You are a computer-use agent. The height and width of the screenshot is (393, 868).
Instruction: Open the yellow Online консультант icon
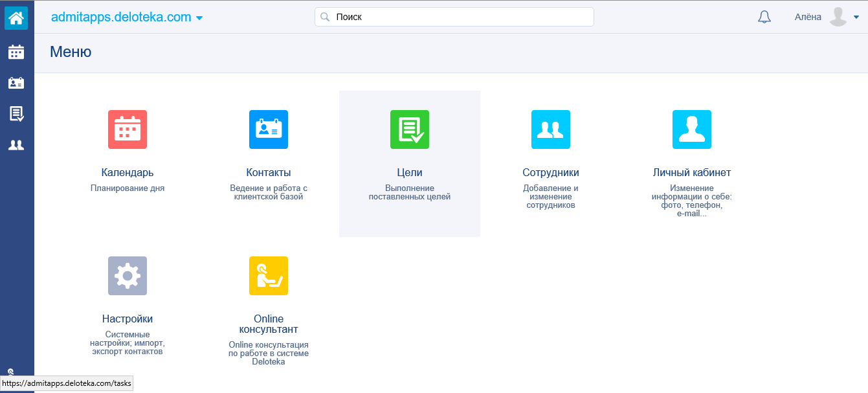click(269, 276)
